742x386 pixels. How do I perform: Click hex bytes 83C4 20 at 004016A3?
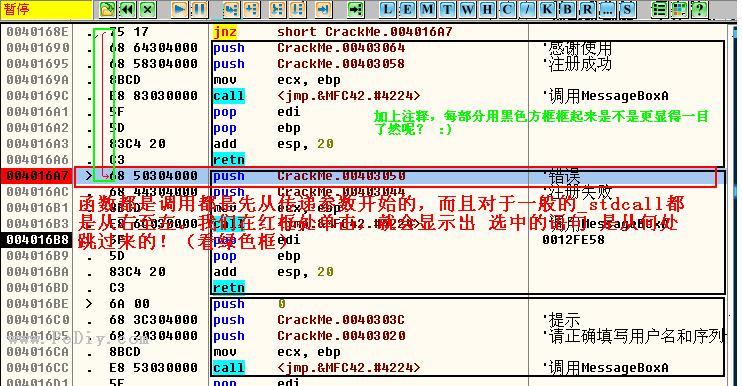tap(137, 144)
